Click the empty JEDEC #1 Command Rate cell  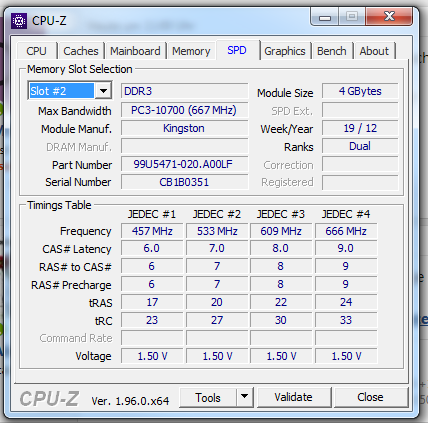tap(152, 338)
